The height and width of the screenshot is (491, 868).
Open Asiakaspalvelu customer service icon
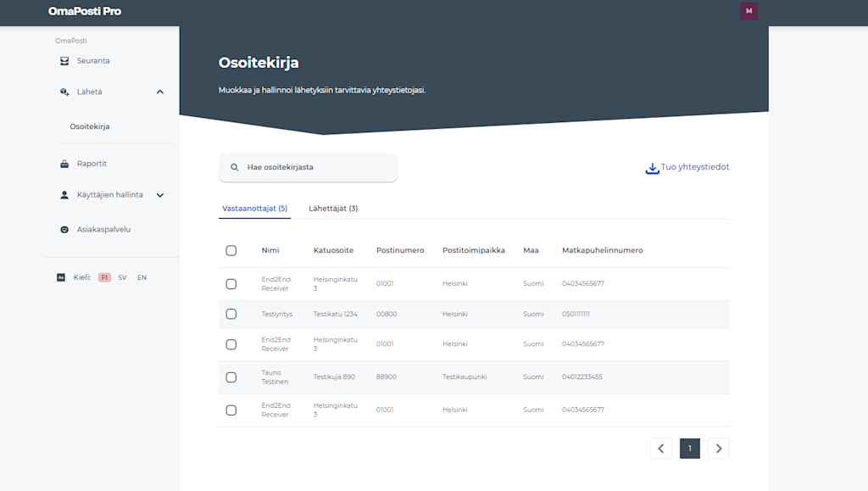pos(64,229)
